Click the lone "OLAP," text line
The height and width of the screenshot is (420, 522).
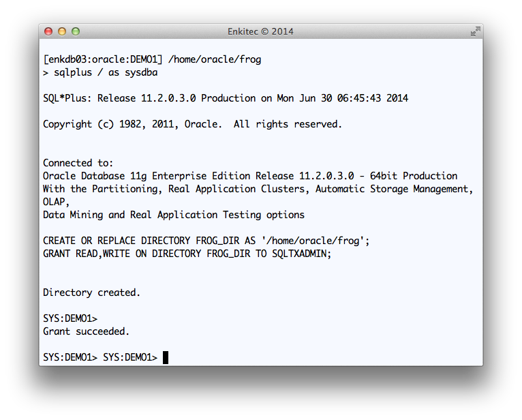click(57, 202)
